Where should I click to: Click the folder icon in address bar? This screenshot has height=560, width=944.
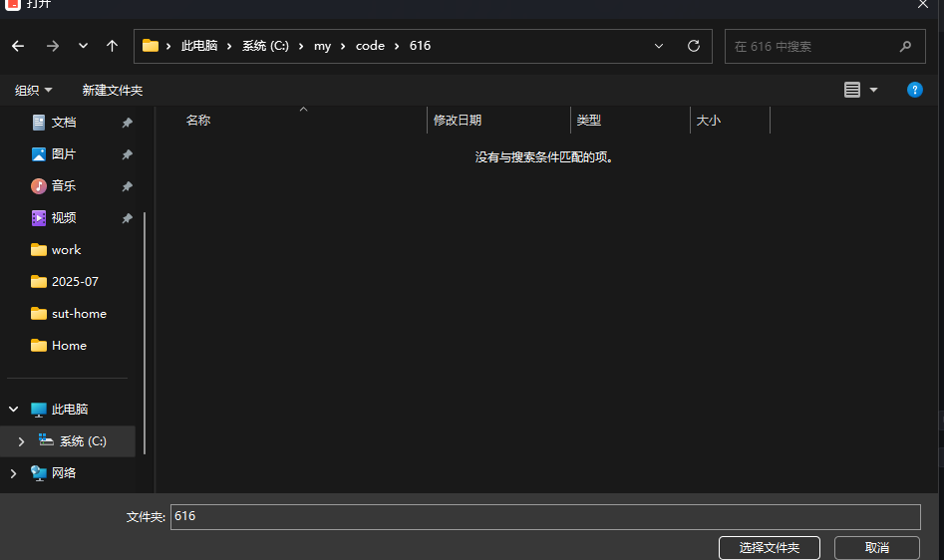(151, 46)
